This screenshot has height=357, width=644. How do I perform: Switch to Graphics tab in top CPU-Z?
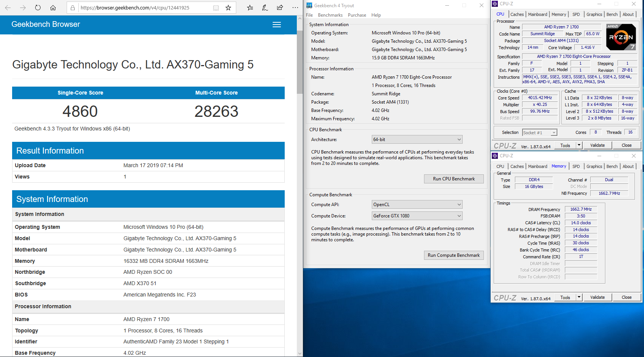point(594,14)
